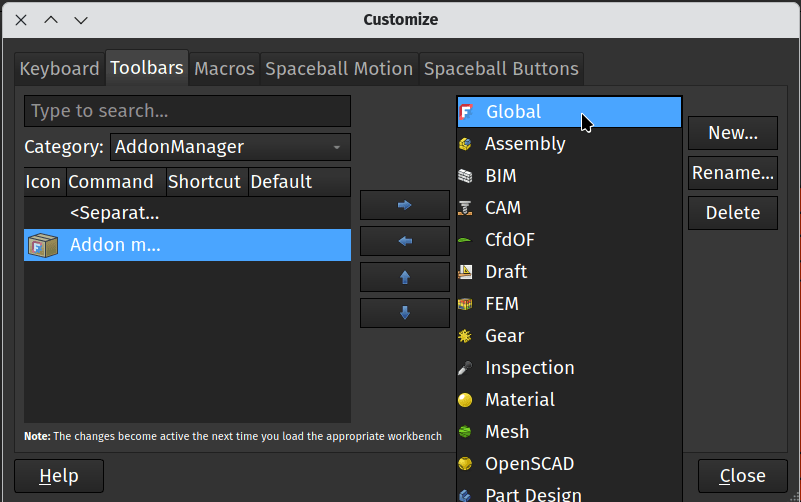Click the right arrow move button
Viewport: 801px width, 502px height.
point(404,205)
